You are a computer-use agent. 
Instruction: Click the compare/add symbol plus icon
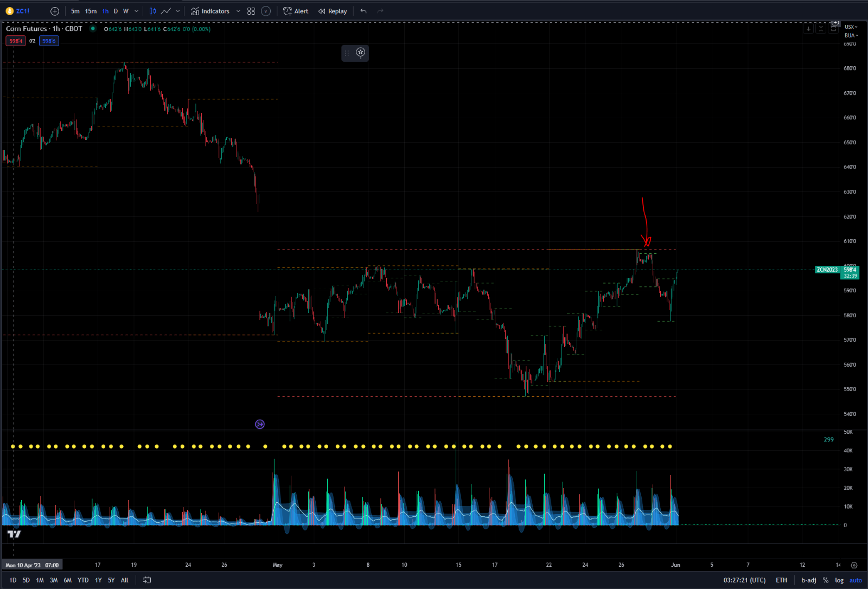point(54,11)
